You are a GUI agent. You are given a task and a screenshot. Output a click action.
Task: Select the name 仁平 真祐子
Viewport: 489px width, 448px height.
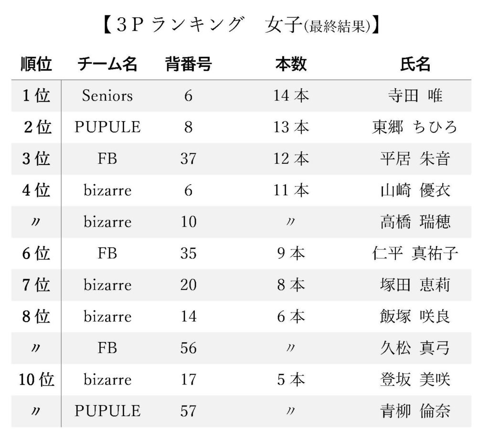click(415, 253)
